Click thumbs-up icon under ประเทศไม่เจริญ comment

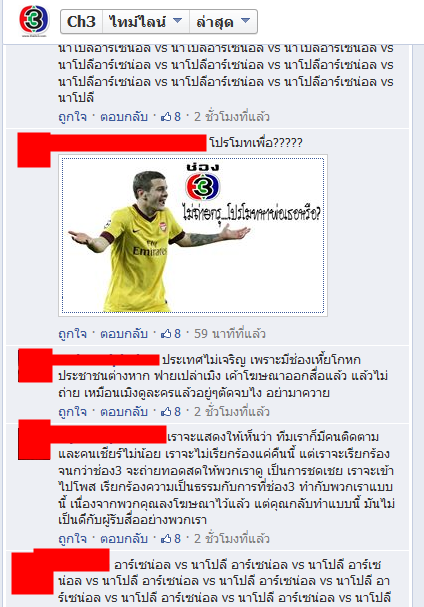click(166, 412)
